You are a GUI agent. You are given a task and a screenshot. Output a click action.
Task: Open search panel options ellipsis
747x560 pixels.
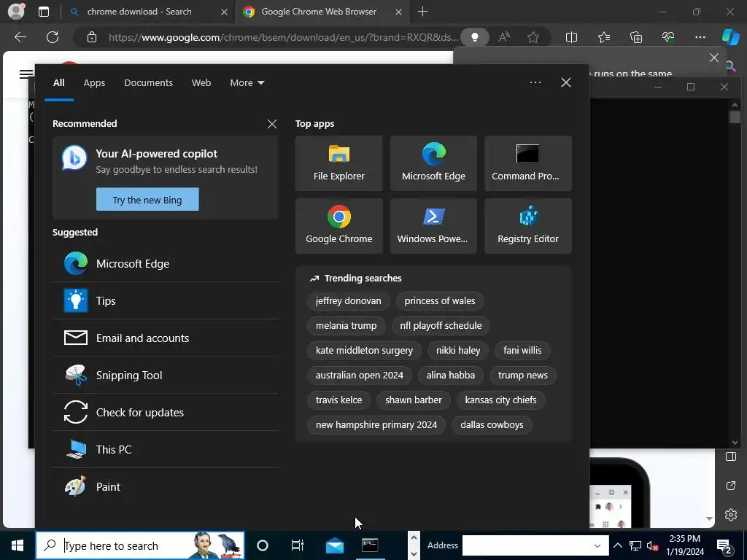535,83
